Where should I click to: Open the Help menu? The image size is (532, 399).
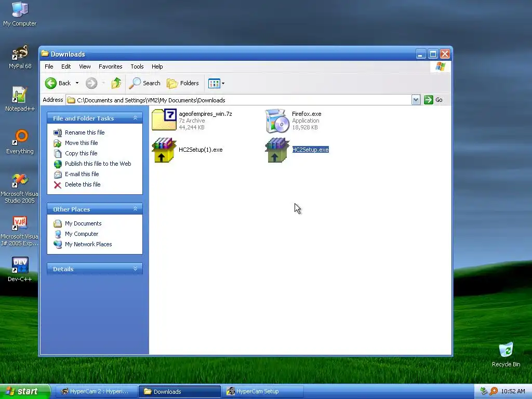pos(157,66)
